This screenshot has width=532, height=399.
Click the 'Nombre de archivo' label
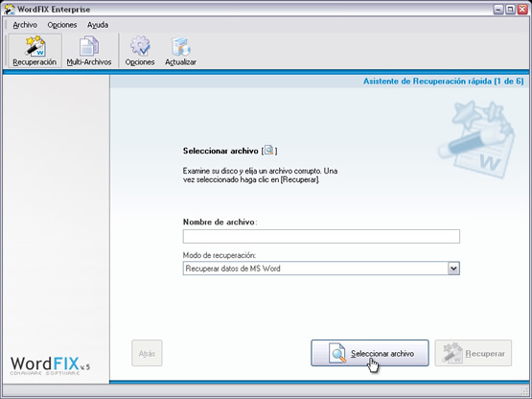pyautogui.click(x=219, y=223)
